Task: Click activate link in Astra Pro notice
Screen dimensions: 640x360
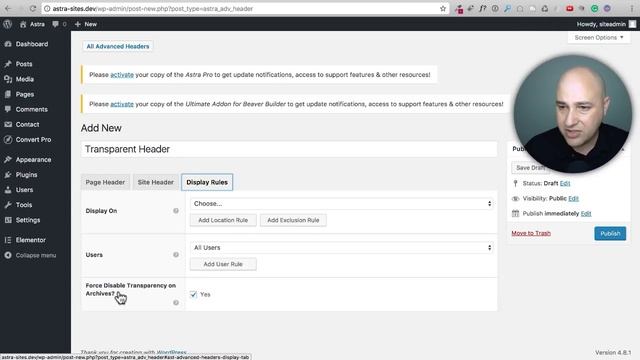Action: (x=122, y=75)
